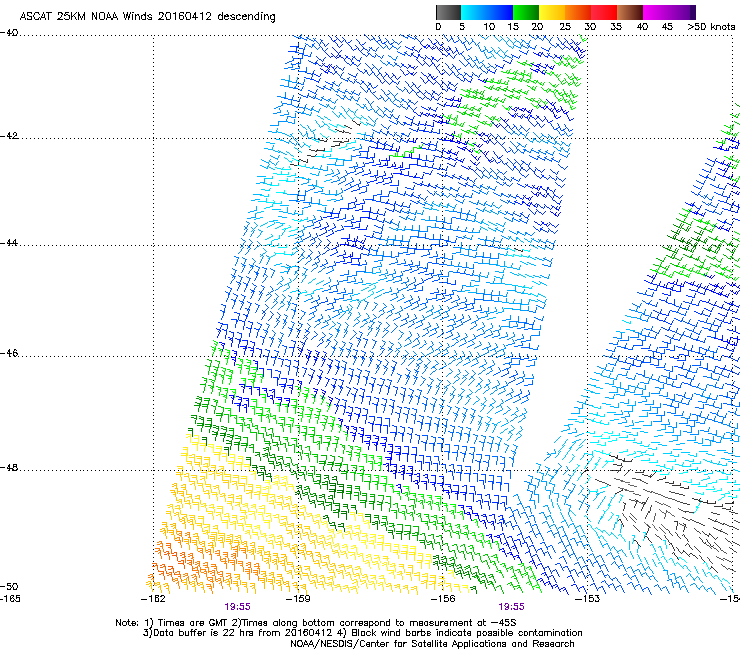Click the '-46' latitude axis label
The height and width of the screenshot is (650, 740).
tap(9, 353)
